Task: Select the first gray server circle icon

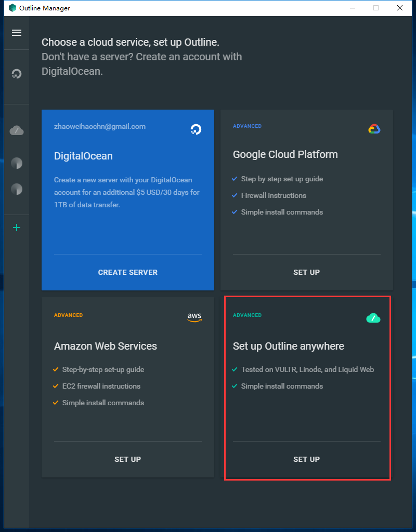Action: [x=17, y=163]
